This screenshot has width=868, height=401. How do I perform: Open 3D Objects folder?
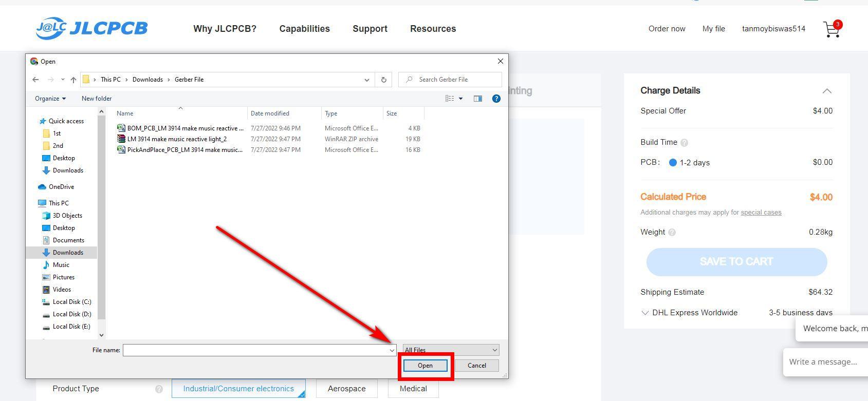click(62, 216)
